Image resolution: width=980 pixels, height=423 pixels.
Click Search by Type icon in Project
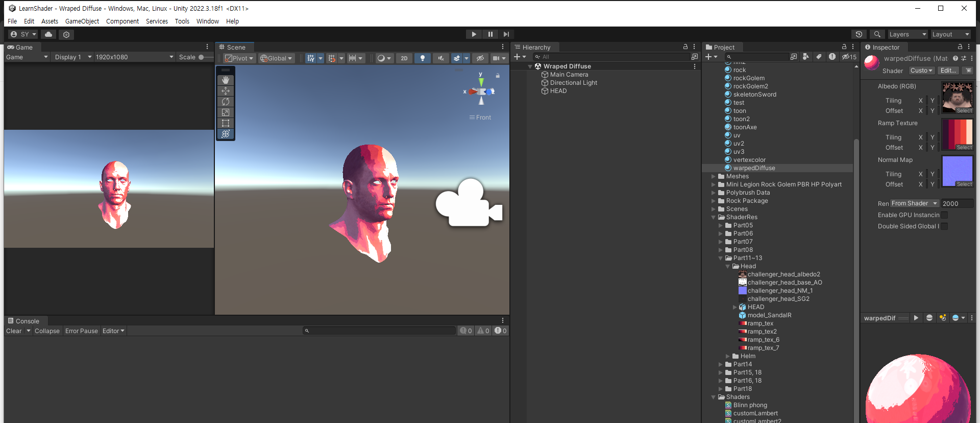pos(806,57)
